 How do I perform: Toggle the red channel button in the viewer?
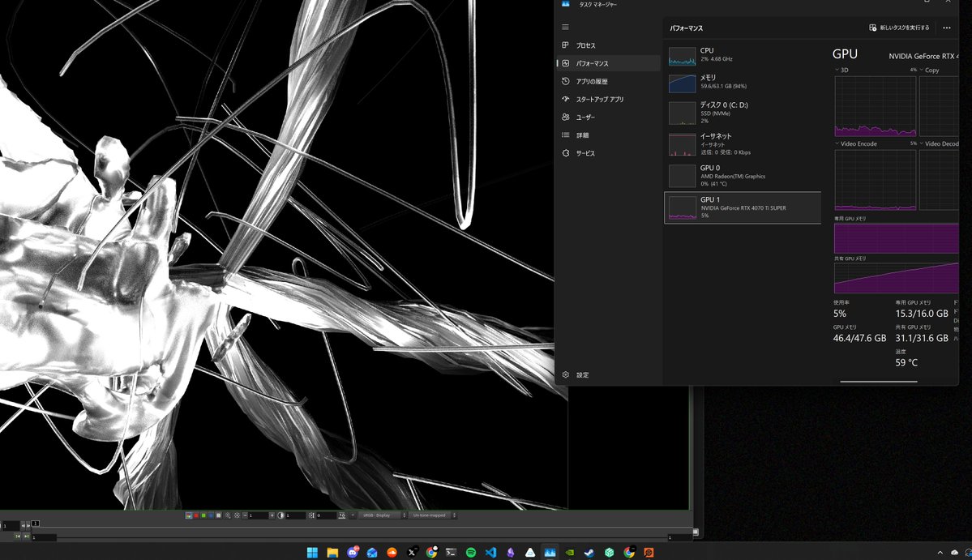[196, 515]
